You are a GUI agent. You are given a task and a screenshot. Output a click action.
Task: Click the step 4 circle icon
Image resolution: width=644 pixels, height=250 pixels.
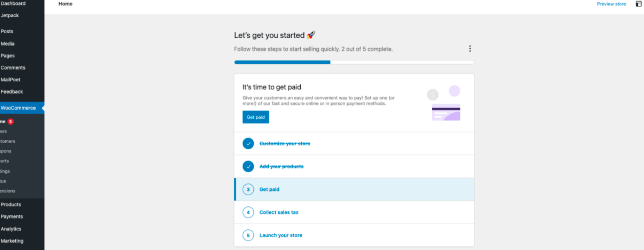click(x=248, y=212)
